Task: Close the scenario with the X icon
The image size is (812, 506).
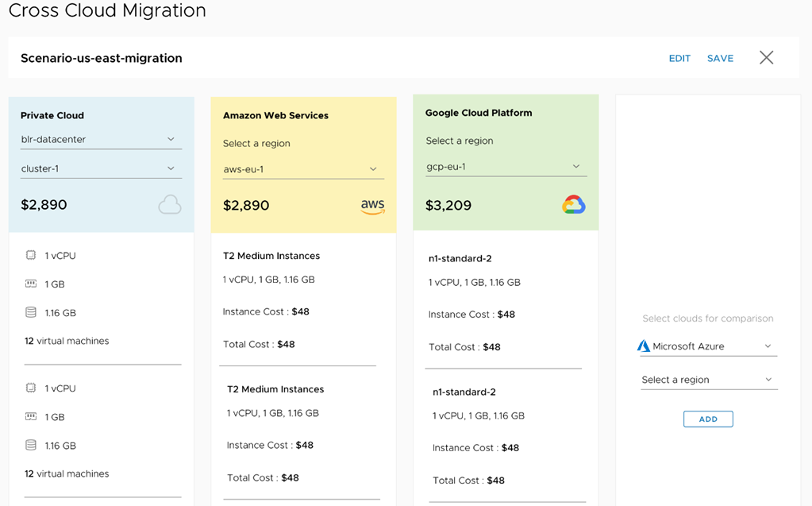Action: tap(766, 57)
